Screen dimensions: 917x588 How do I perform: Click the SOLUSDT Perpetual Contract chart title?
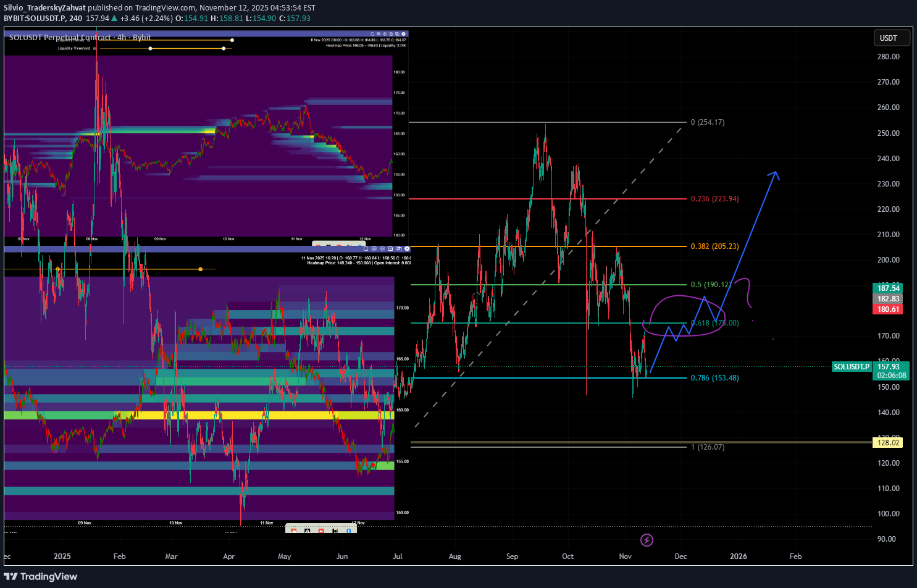click(x=80, y=38)
